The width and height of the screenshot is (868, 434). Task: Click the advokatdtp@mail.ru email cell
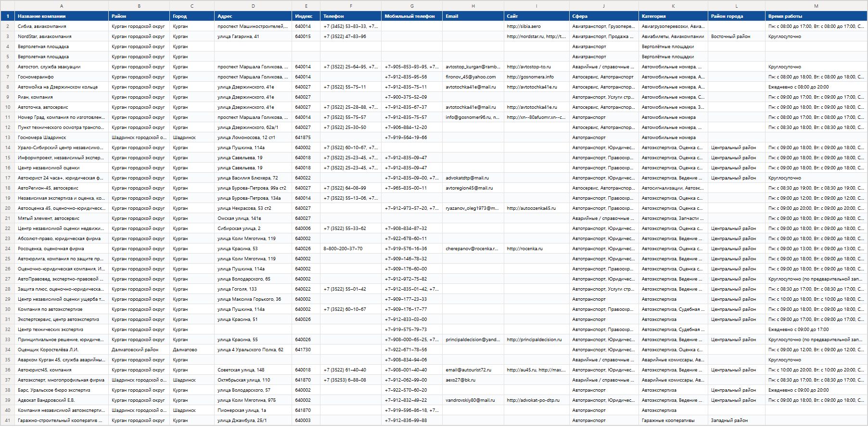coord(473,178)
